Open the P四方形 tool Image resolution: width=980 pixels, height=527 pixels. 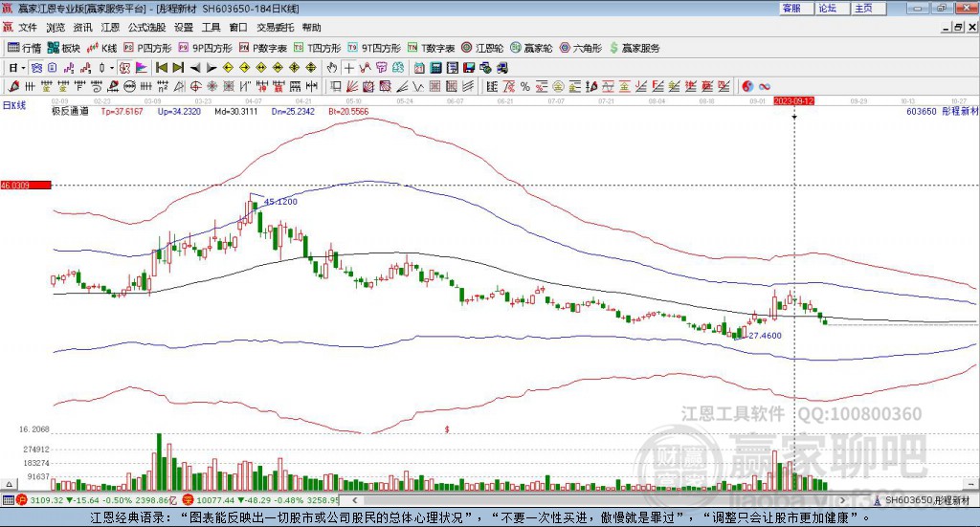click(x=147, y=48)
